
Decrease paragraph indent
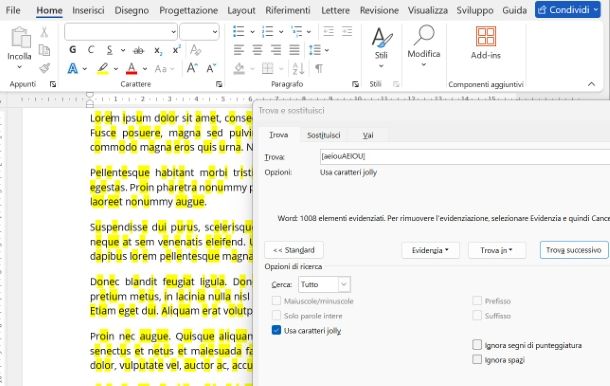(329, 31)
